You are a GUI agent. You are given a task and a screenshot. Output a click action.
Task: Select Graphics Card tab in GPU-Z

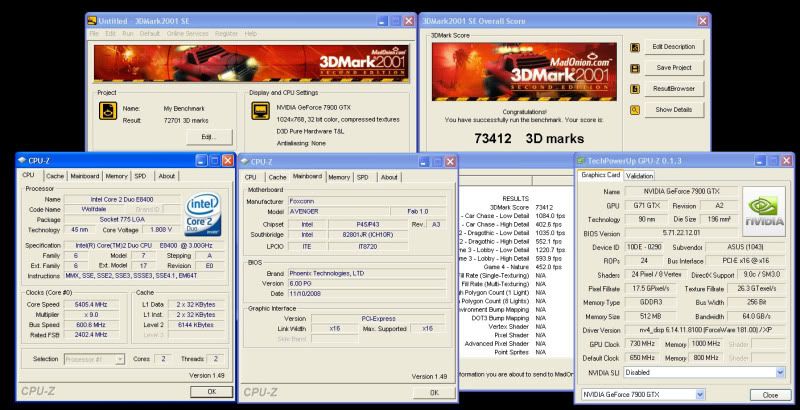point(601,175)
